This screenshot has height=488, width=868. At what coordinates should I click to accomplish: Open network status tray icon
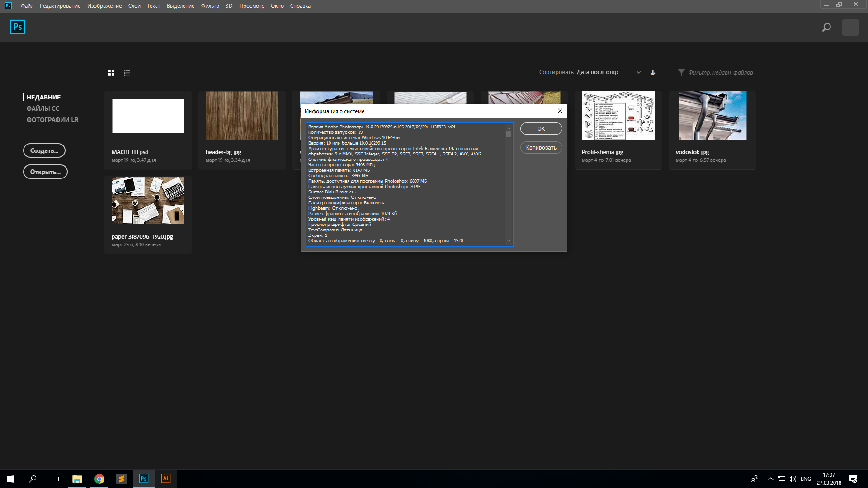(782, 479)
